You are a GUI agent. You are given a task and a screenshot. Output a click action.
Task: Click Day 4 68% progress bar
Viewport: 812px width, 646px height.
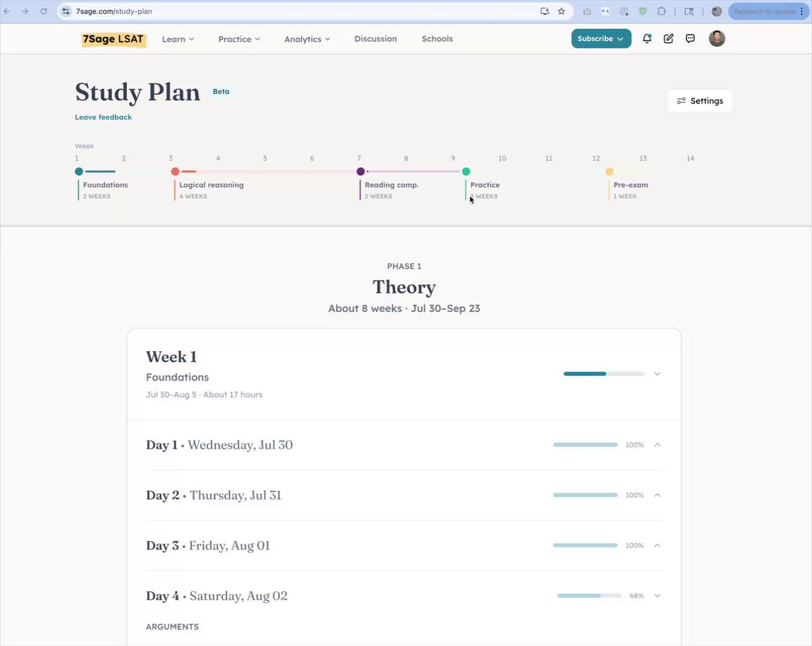[x=589, y=596]
